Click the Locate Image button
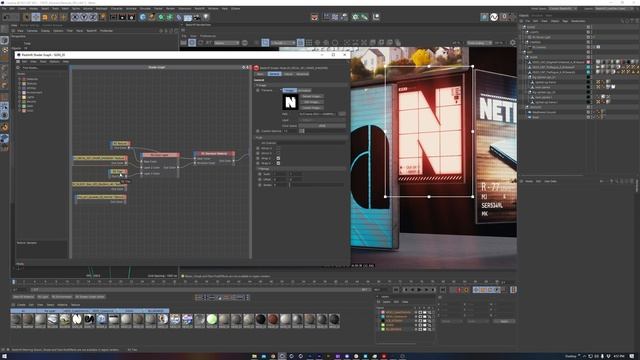Image resolution: width=640 pixels, height=360 pixels. click(x=312, y=108)
